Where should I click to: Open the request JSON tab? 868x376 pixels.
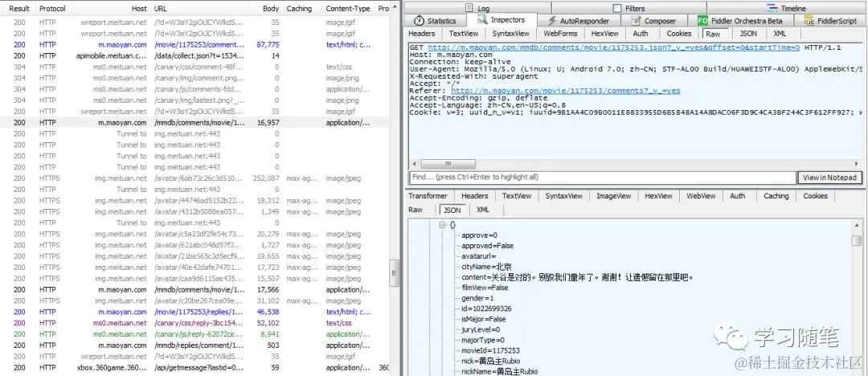tap(748, 33)
